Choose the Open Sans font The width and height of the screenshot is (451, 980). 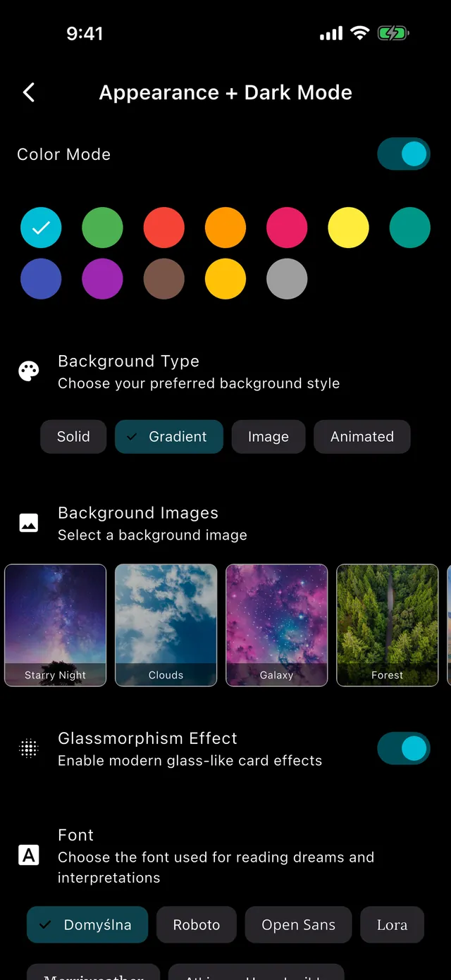click(298, 925)
